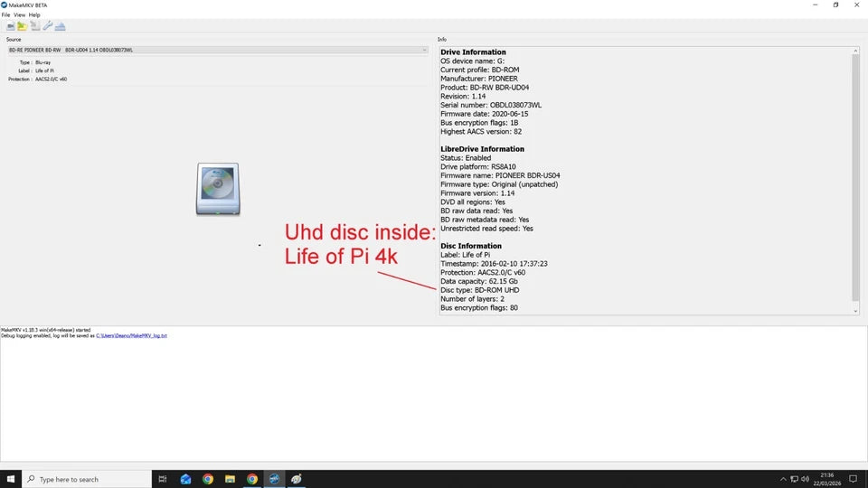Open the taskbar clock showing 21:36

coord(827,479)
